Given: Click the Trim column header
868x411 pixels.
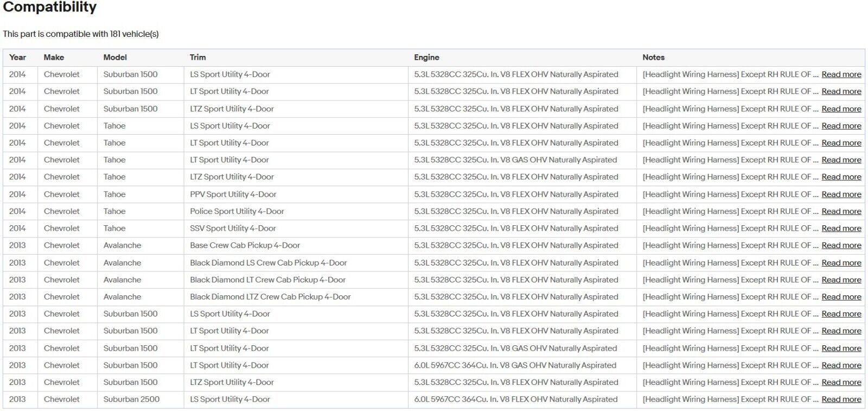Looking at the screenshot, I should tap(197, 58).
